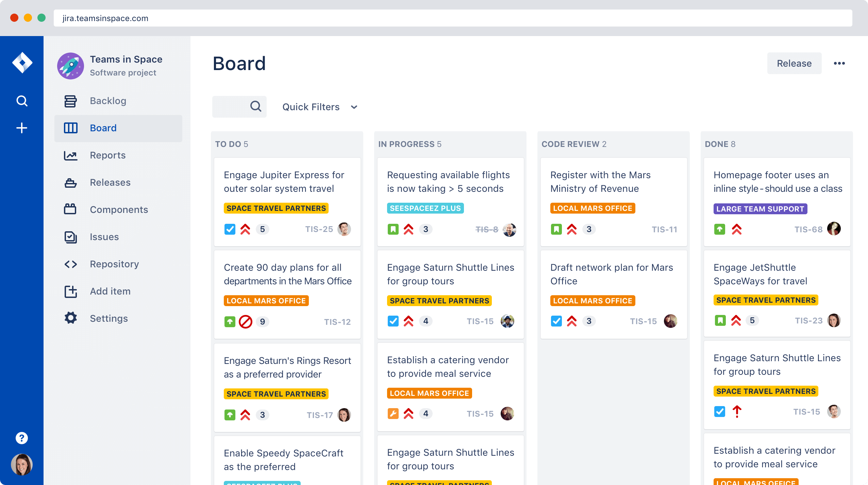Open the Reports section
868x485 pixels.
pos(107,155)
